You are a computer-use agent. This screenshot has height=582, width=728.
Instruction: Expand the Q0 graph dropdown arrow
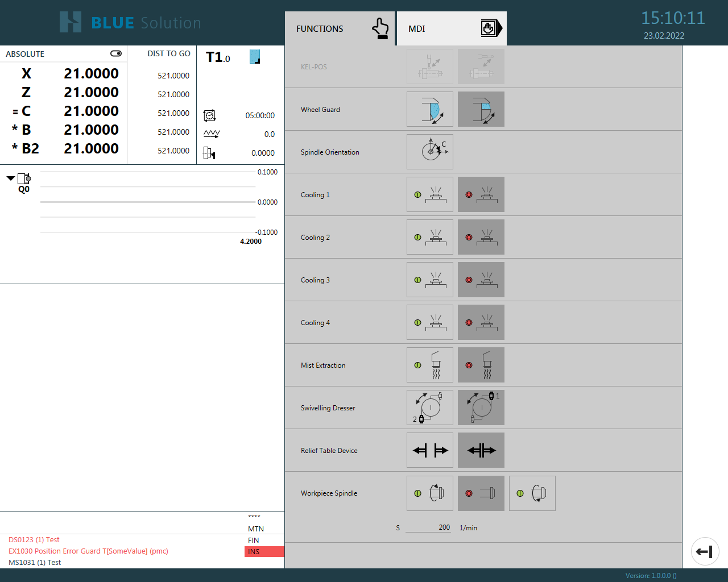click(x=11, y=178)
